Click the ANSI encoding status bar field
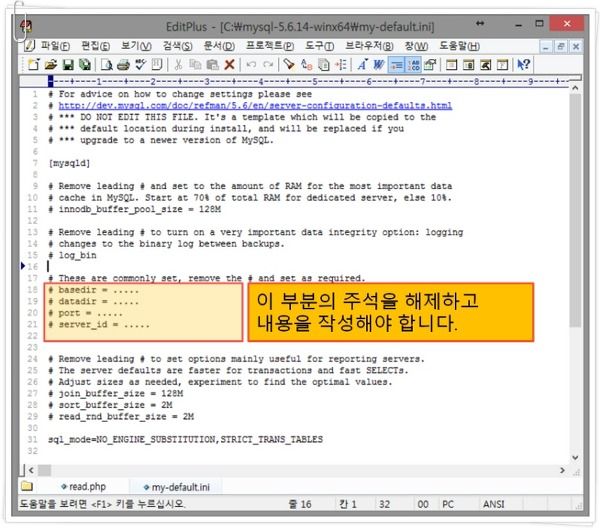This screenshot has width=600, height=530. 494,504
